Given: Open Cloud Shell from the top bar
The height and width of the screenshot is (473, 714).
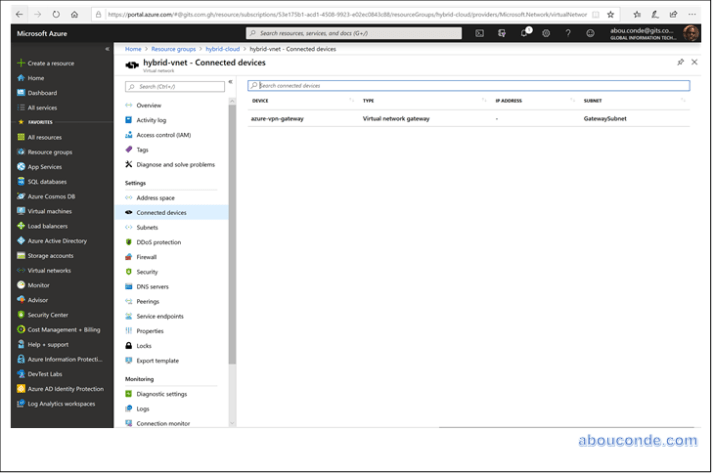Looking at the screenshot, I should pos(480,33).
